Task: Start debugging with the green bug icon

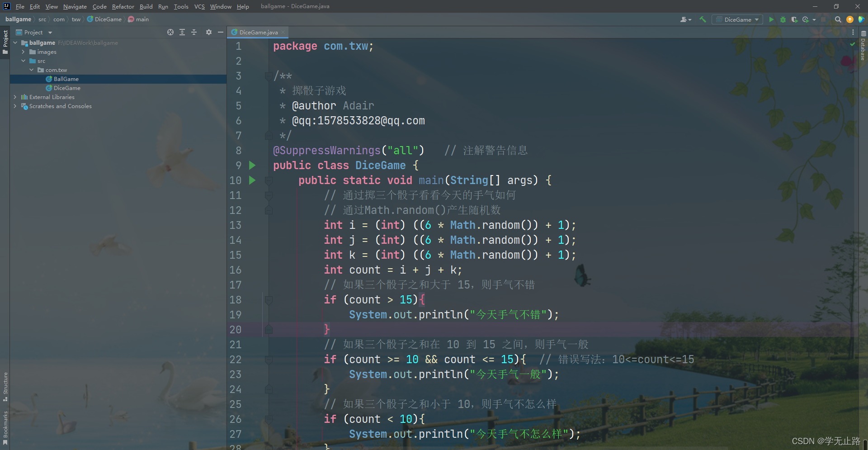Action: [x=783, y=19]
